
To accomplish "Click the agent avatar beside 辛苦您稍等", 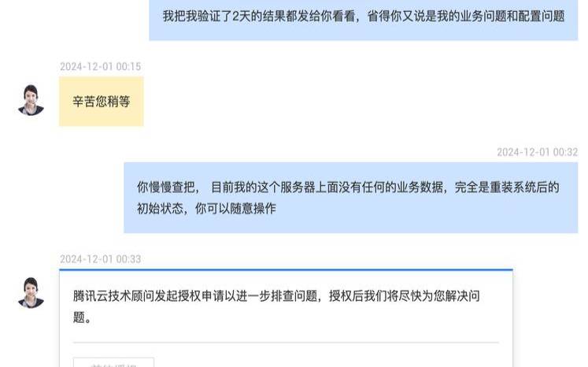I will point(31,101).
